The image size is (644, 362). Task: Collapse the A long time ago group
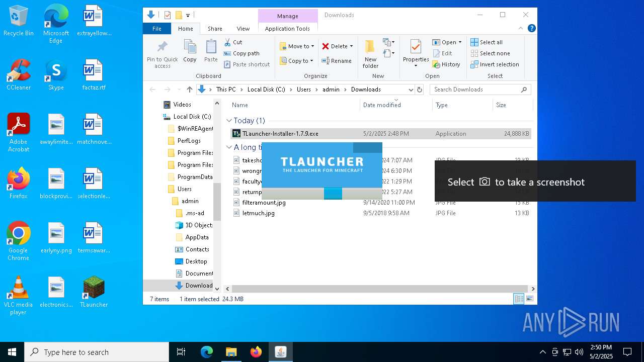[229, 147]
